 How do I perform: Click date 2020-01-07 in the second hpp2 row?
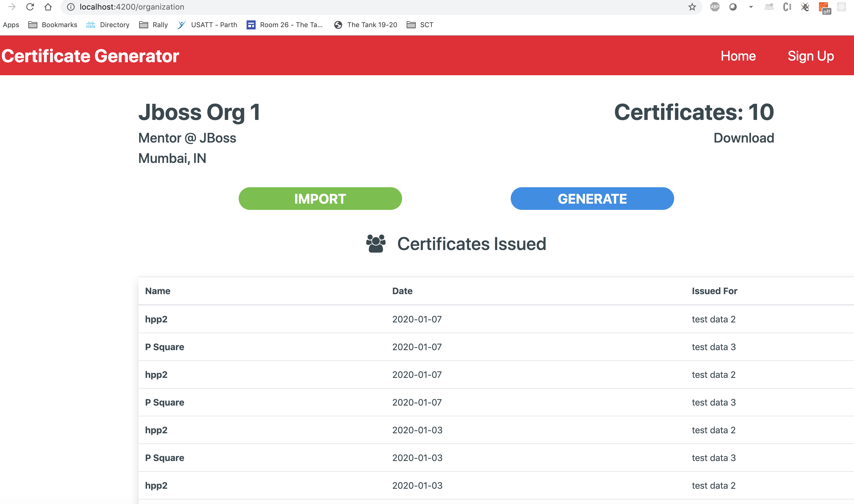tap(417, 374)
